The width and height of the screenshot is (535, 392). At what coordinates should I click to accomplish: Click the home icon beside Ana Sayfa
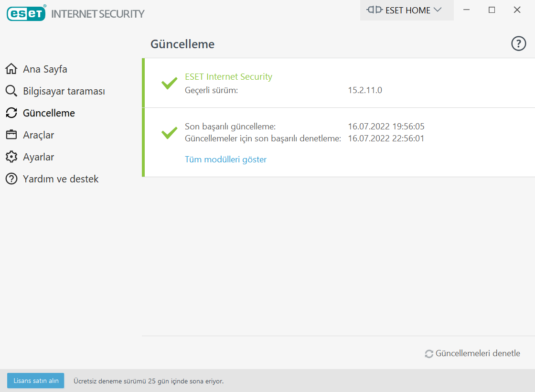click(x=11, y=69)
